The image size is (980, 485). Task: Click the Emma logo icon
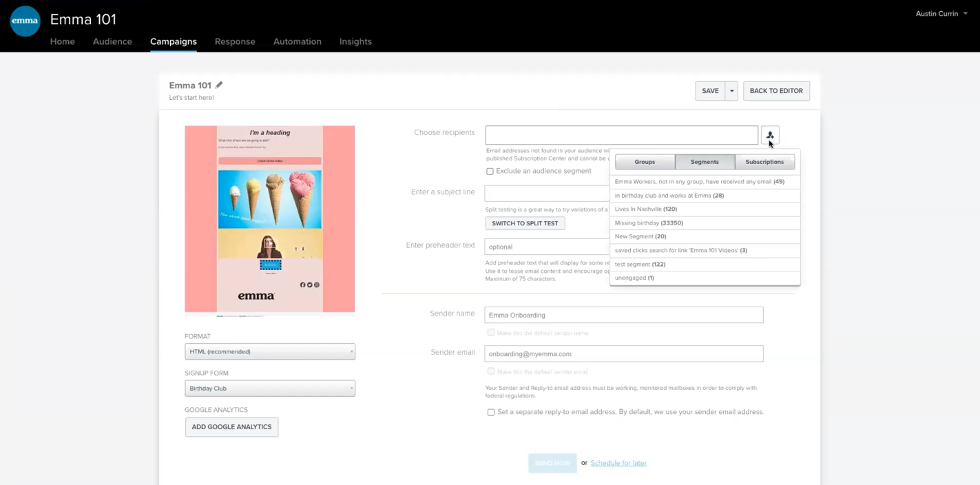(25, 21)
